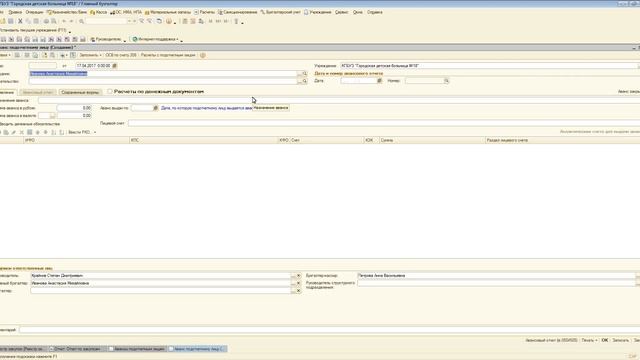Open currency selector in advance-in-currency row

52,116
